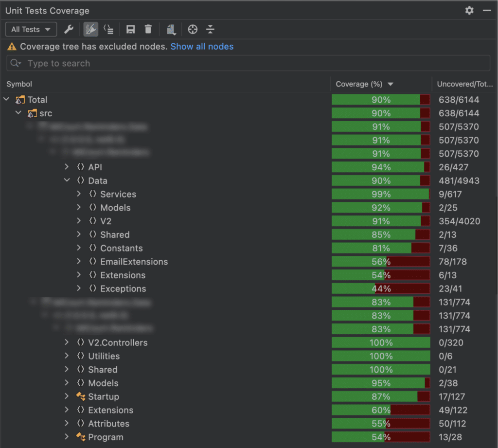This screenshot has width=498, height=448.
Task: Select the EmailExtensions coverage bar
Action: pos(381,262)
